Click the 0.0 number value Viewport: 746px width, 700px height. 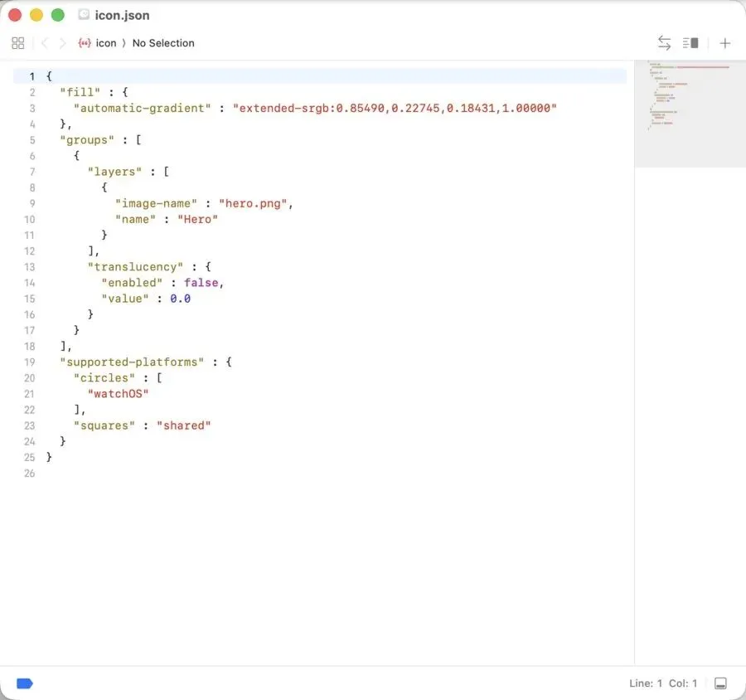tap(181, 299)
